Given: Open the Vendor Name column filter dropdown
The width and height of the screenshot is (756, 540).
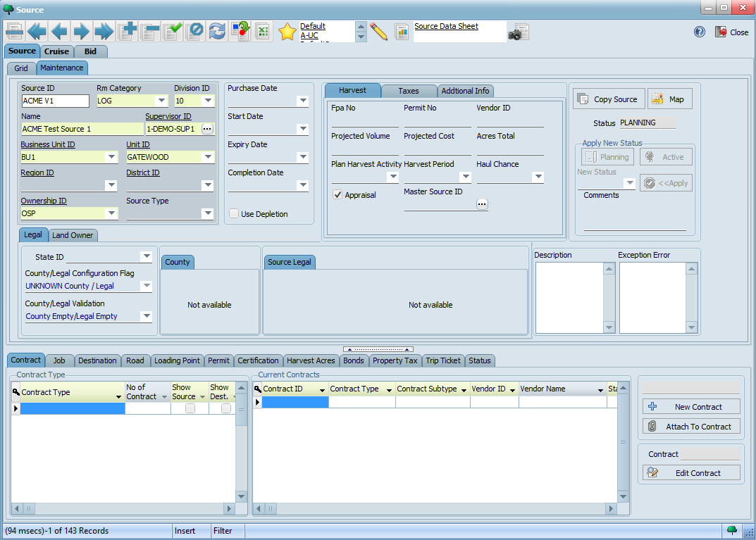Looking at the screenshot, I should pos(600,390).
